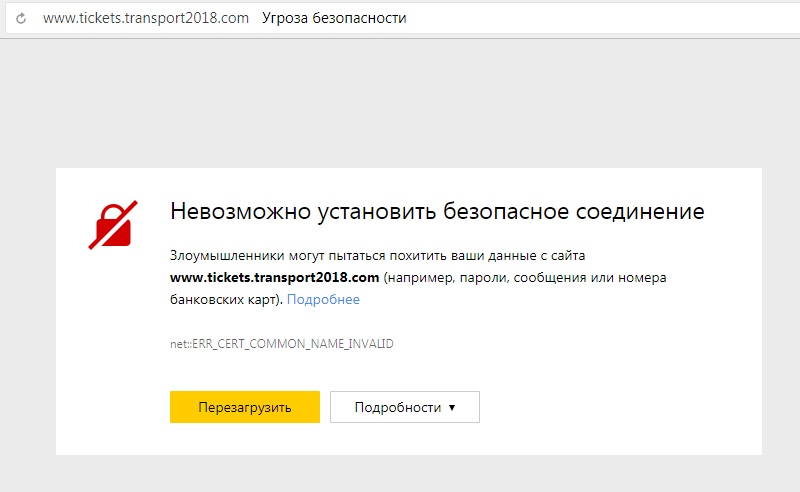Click the Угроза безопасности title in address bar

320,19
